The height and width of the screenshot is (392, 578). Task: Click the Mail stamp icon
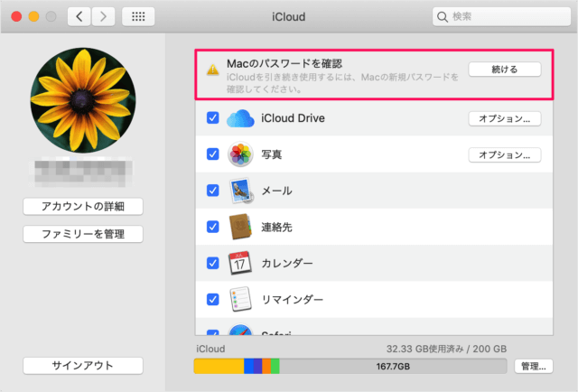coord(241,191)
